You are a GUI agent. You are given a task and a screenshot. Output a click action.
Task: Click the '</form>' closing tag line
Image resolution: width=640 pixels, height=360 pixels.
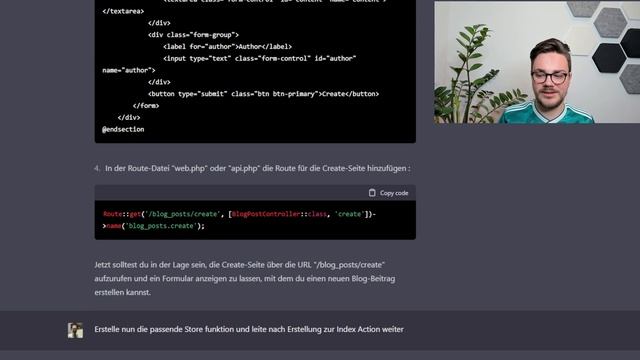(x=146, y=106)
